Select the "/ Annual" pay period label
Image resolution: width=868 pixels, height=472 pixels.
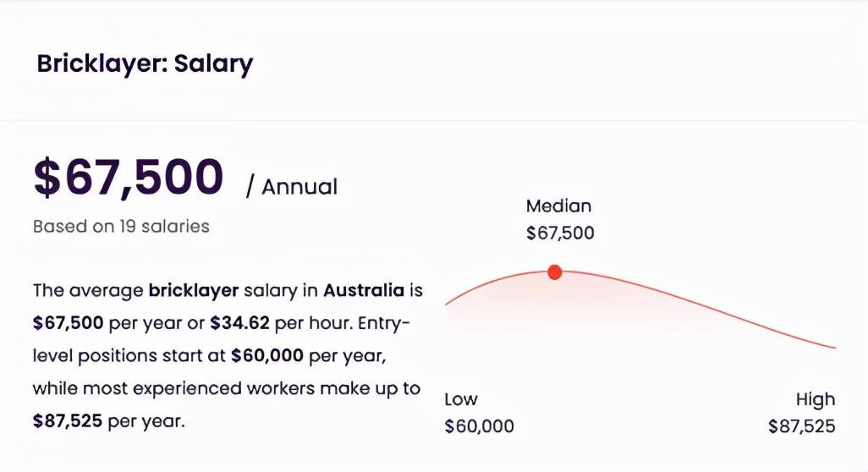tap(291, 186)
